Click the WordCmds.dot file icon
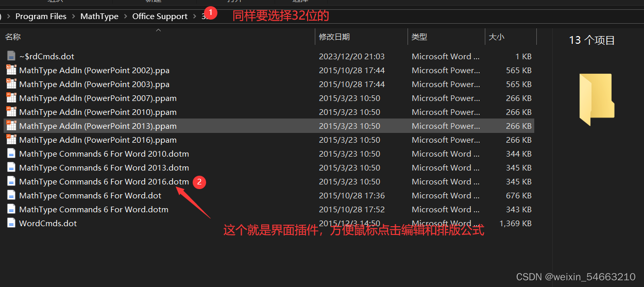This screenshot has height=287, width=644. 11,223
